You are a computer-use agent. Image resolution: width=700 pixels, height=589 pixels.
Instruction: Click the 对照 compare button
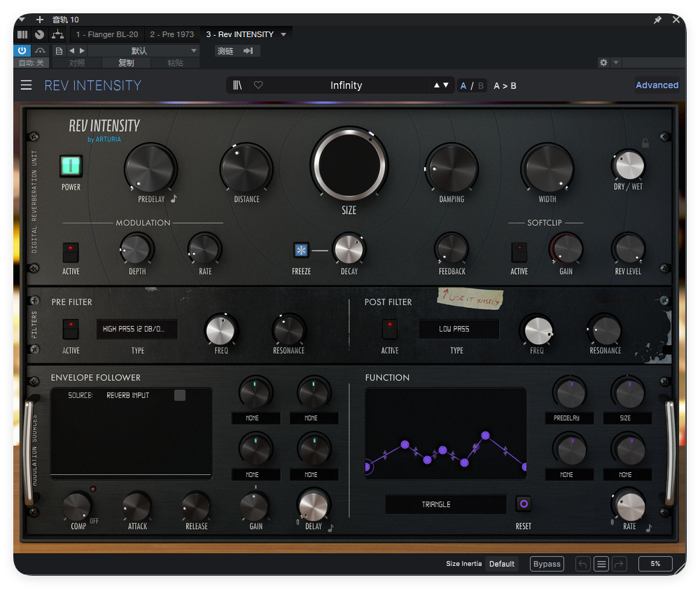pos(77,63)
